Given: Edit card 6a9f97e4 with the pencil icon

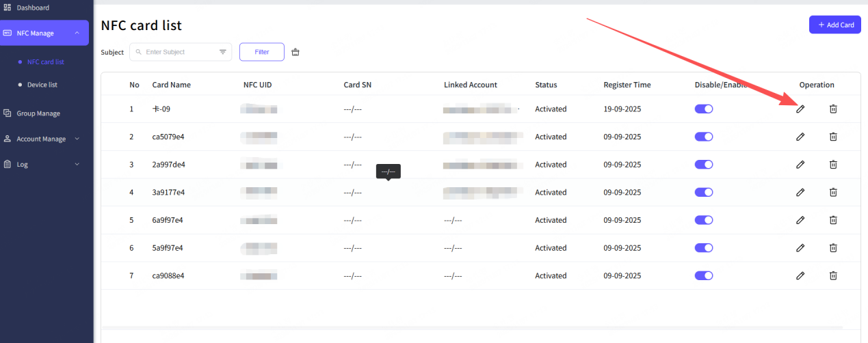Looking at the screenshot, I should tap(800, 220).
